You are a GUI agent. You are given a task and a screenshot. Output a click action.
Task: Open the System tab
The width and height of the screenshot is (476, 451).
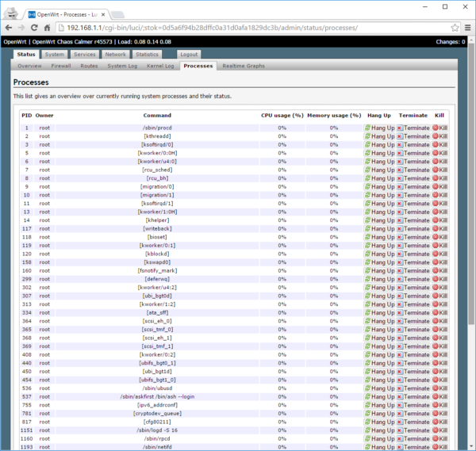(54, 55)
